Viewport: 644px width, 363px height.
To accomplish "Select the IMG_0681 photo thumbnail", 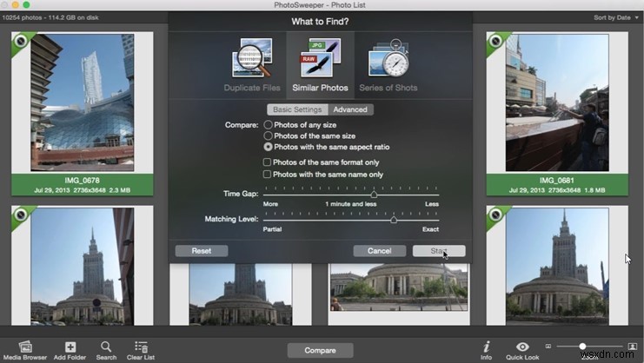I will [x=557, y=102].
